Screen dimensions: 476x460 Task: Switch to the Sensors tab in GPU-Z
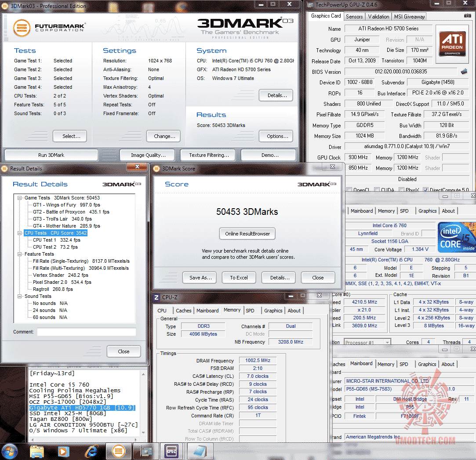tap(354, 17)
